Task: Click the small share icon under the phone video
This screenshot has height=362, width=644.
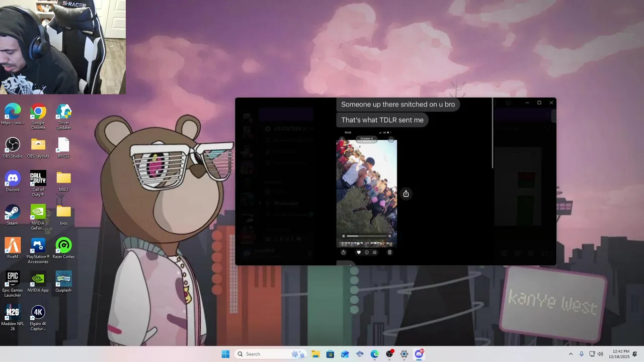Action: pos(344,252)
